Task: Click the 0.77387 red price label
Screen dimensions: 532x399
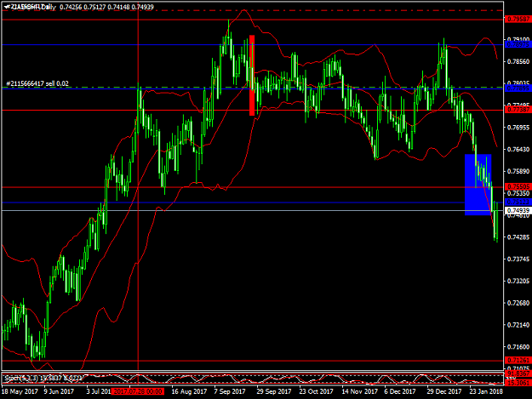Action: (518, 110)
